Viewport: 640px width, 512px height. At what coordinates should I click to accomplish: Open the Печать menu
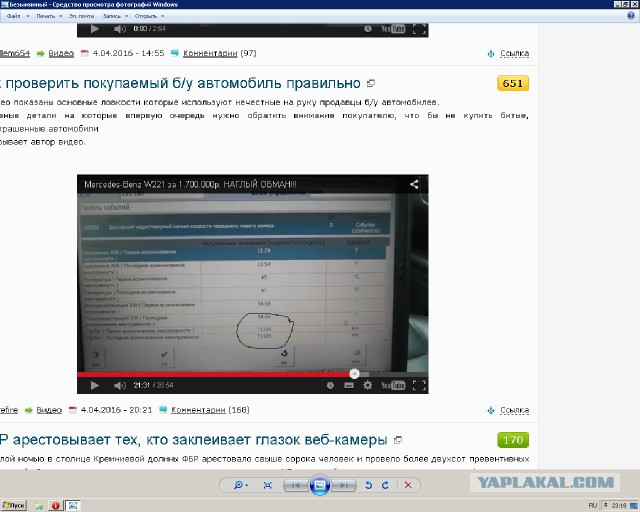coord(45,16)
